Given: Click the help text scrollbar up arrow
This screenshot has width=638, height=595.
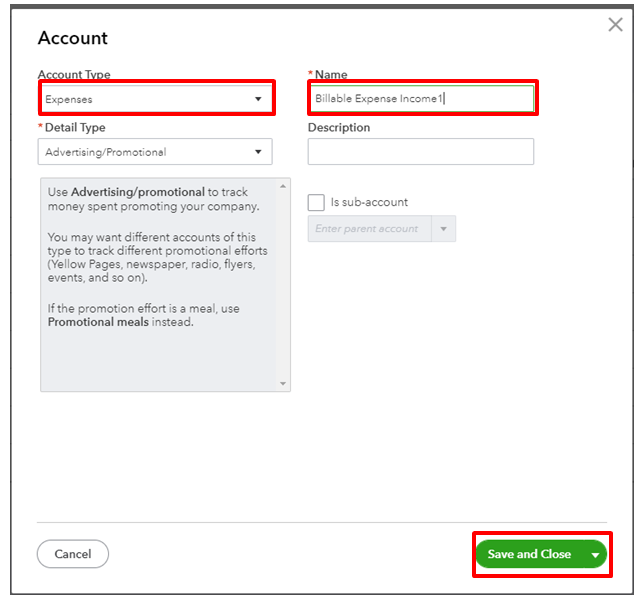Looking at the screenshot, I should point(283,185).
